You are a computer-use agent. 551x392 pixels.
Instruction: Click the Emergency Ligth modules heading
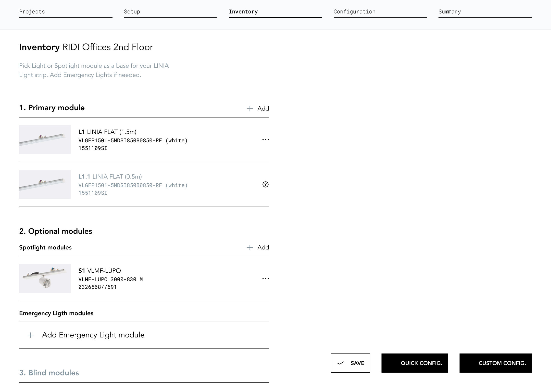[x=56, y=313]
